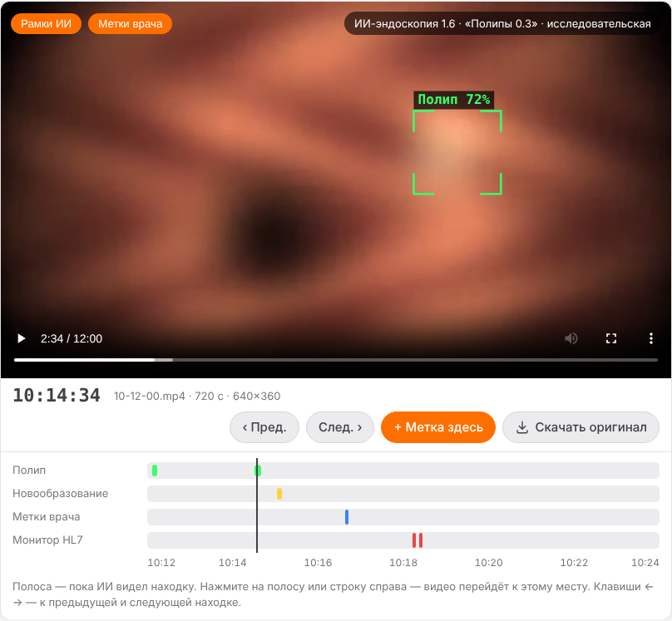Seek on the video progress bar
This screenshot has height=621, width=672.
336,360
